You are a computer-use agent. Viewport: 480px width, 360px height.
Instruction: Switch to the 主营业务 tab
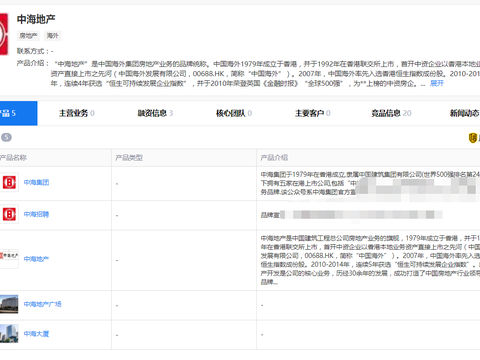(x=77, y=113)
